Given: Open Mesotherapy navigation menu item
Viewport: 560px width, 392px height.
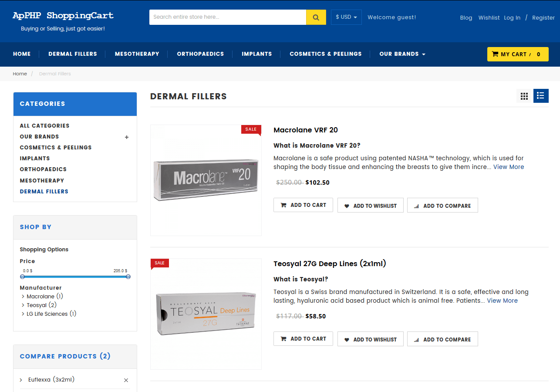Looking at the screenshot, I should coord(137,54).
